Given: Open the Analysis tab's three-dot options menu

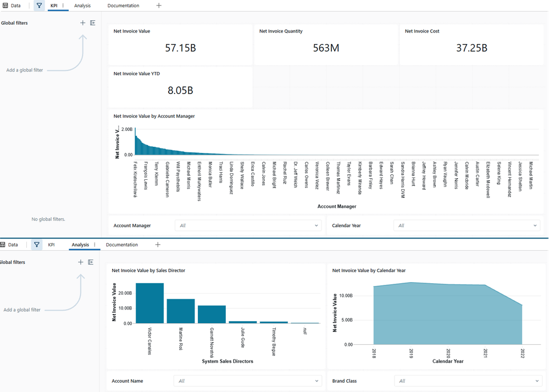Looking at the screenshot, I should (95, 245).
